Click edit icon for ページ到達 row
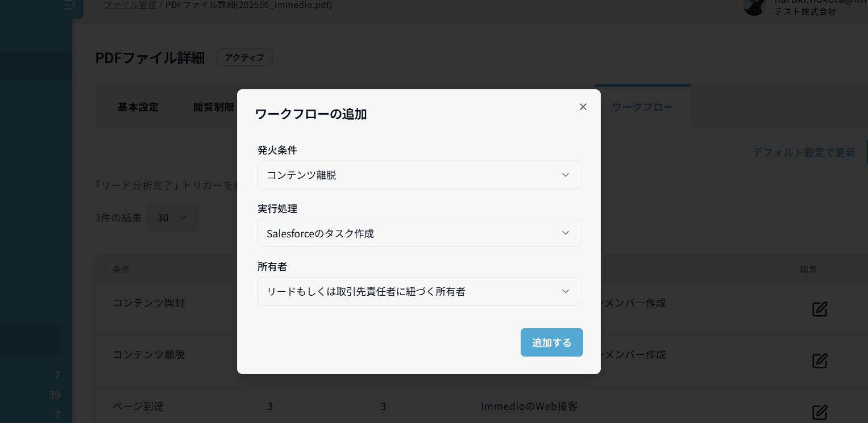868x423 pixels. (x=819, y=412)
